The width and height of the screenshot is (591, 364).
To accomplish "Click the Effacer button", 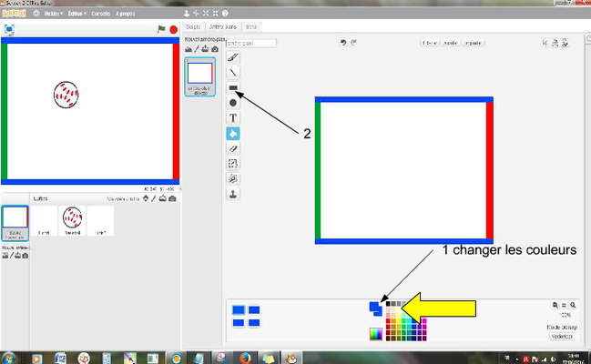I will 429,43.
